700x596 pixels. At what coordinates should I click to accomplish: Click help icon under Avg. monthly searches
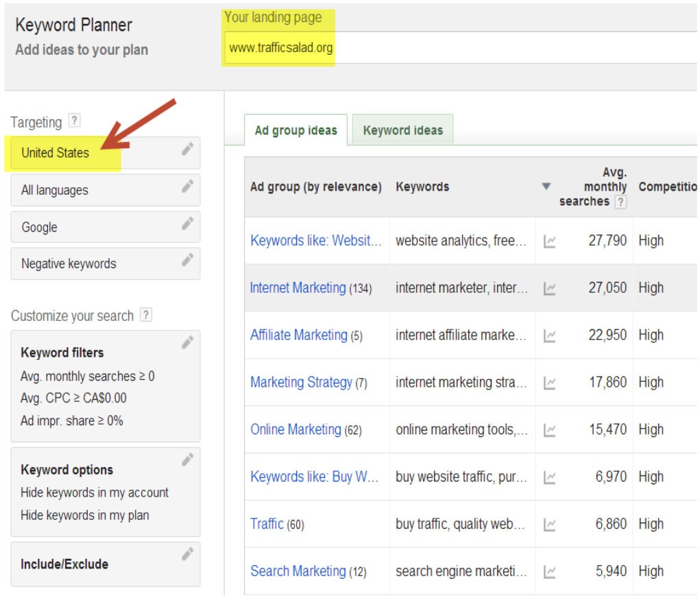click(620, 202)
